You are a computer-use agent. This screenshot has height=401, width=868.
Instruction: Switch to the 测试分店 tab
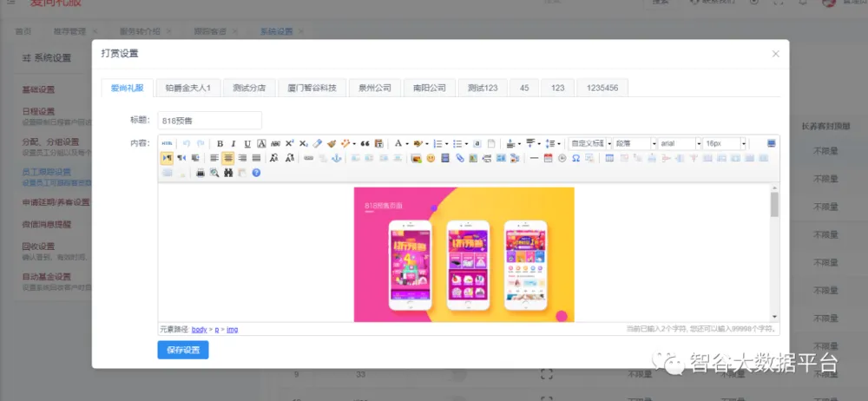coord(249,88)
